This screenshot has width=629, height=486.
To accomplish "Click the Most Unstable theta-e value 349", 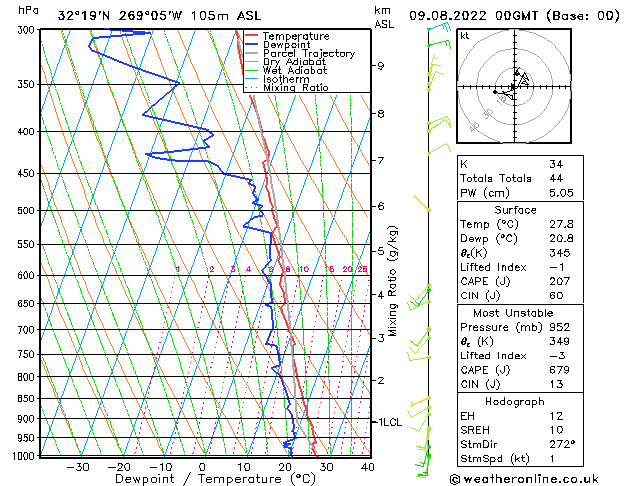I will [x=560, y=341].
